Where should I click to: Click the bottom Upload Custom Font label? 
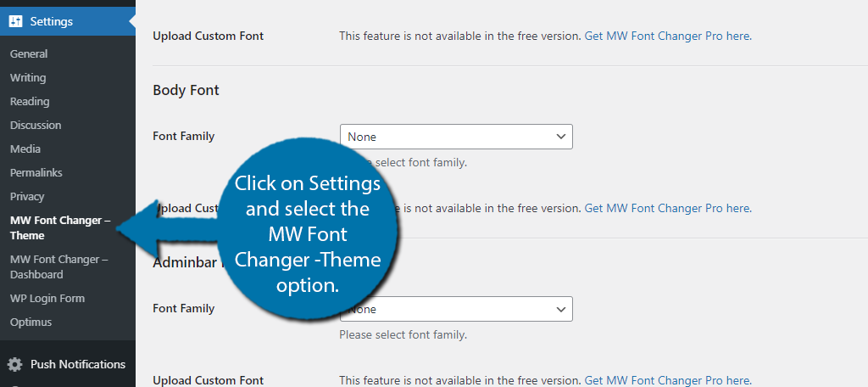click(209, 380)
